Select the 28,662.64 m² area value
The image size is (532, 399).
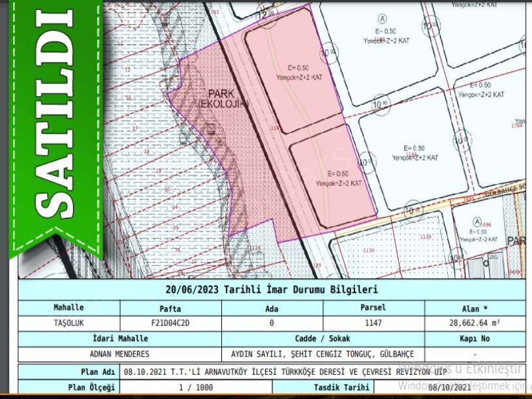[475, 323]
